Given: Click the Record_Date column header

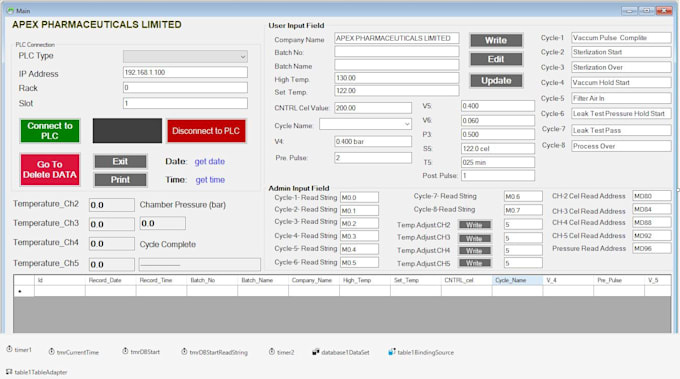Looking at the screenshot, I should 111,280.
